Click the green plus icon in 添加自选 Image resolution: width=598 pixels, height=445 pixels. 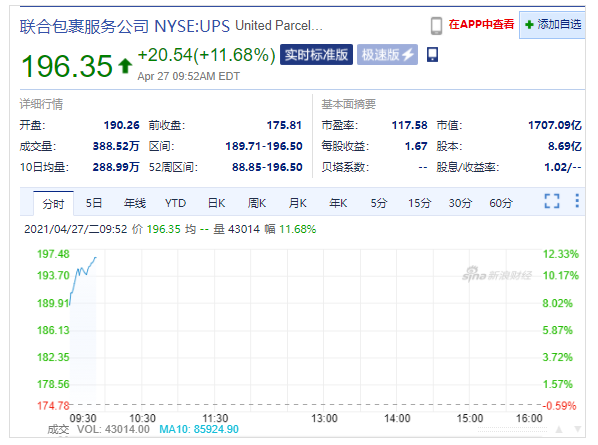(529, 25)
